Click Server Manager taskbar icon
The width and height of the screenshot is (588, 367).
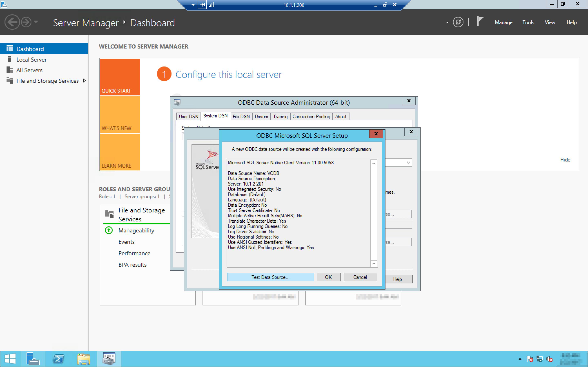(33, 359)
